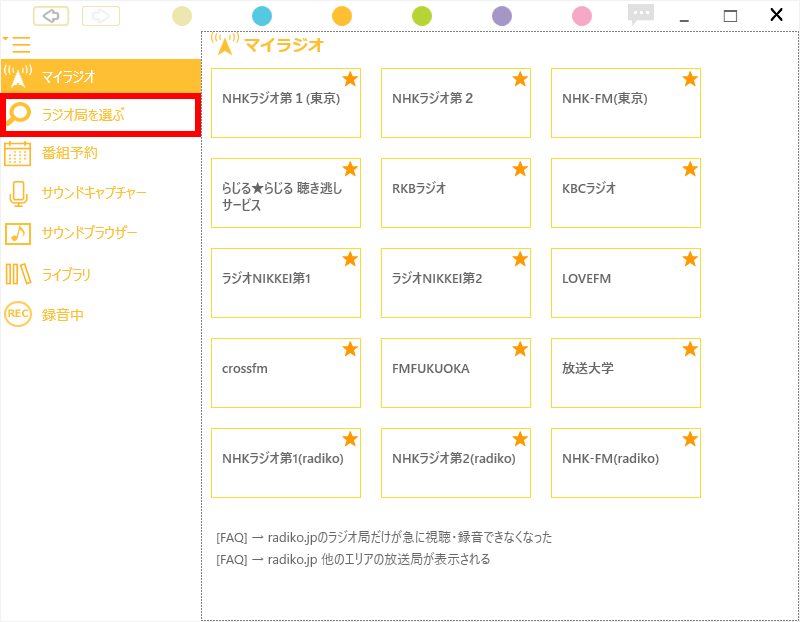Viewport: 800px width, 622px height.
Task: Maximize the radio application window
Action: pyautogui.click(x=730, y=16)
